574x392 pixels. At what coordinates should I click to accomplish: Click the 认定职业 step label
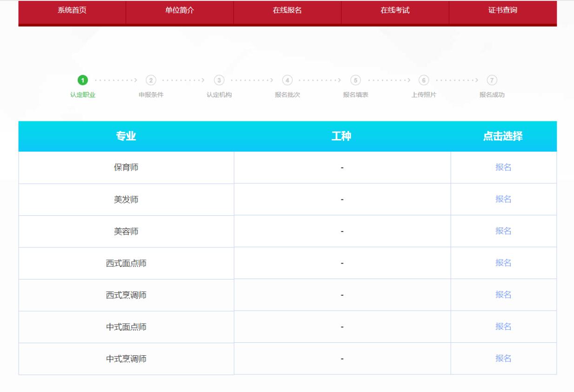pyautogui.click(x=83, y=95)
